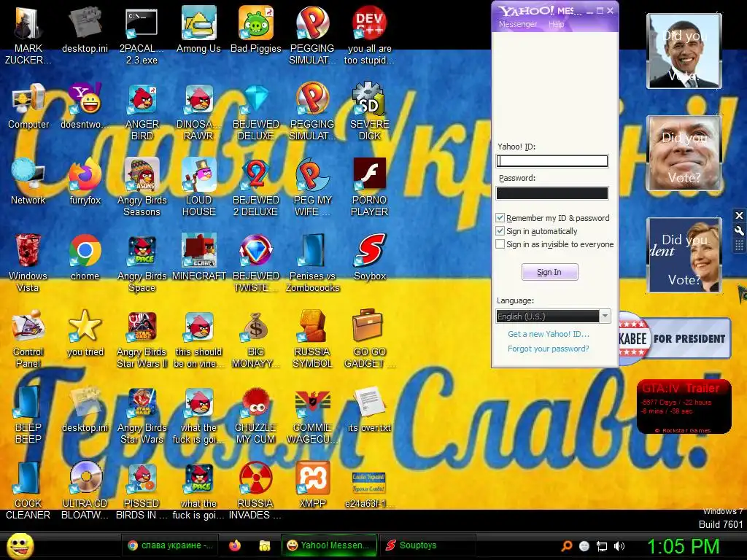This screenshot has height=560, width=747.
Task: Click the Sign In button
Action: (550, 273)
